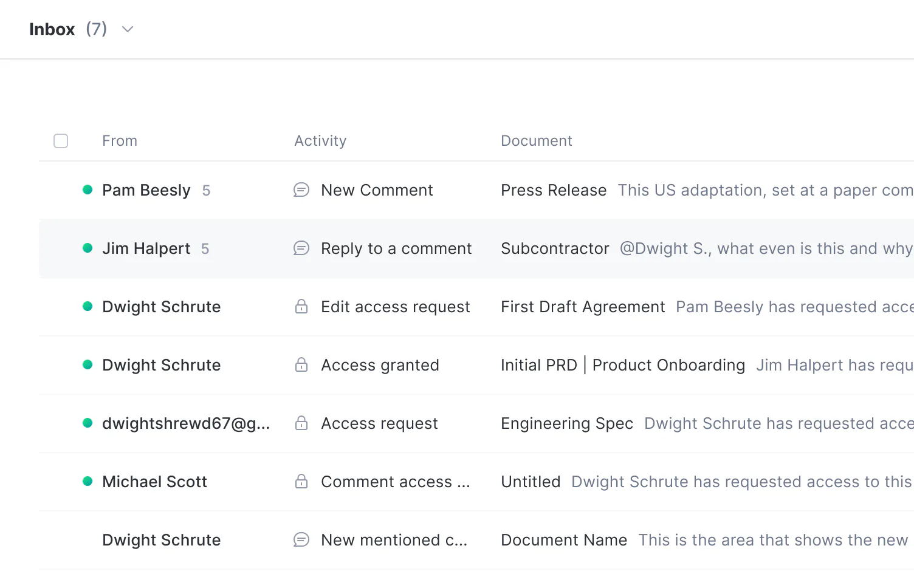Open First Draft Agreement document
This screenshot has width=914, height=588.
click(x=583, y=307)
